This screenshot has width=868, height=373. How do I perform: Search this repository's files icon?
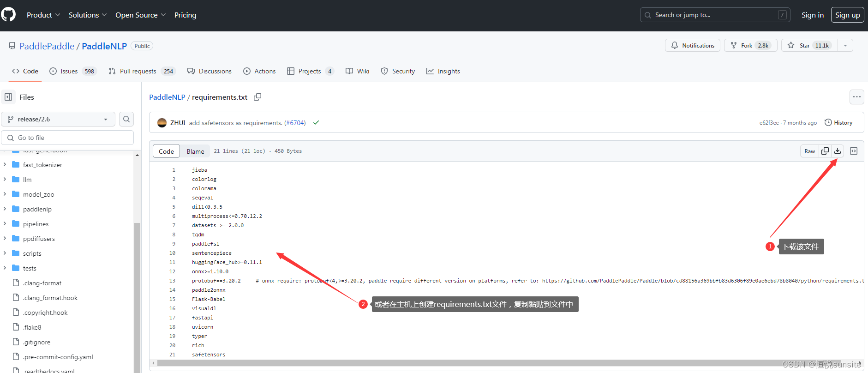pyautogui.click(x=126, y=119)
